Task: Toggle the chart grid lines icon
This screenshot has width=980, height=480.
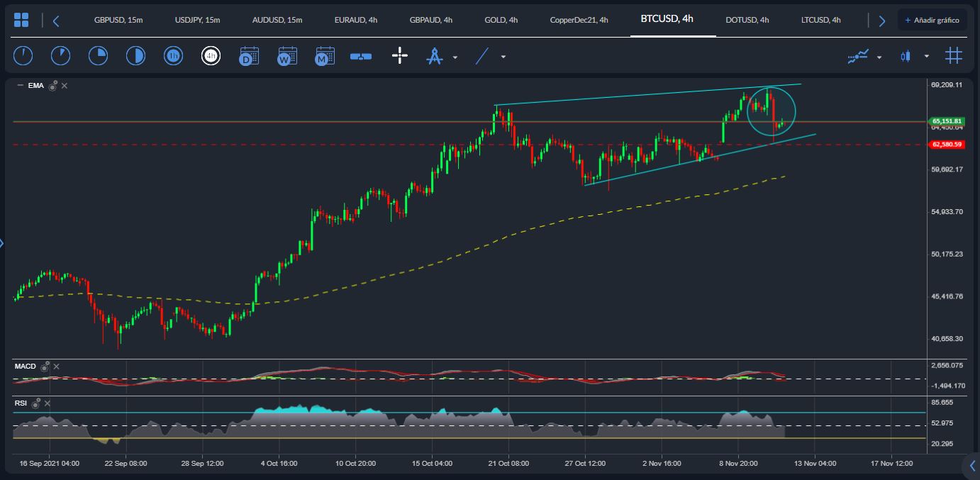Action: (x=954, y=55)
